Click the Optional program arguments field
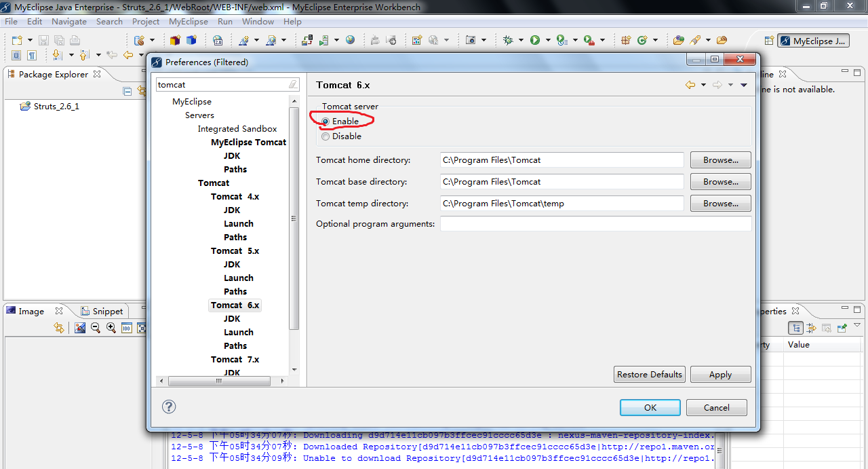Screen dimensions: 868x469 tap(595, 224)
